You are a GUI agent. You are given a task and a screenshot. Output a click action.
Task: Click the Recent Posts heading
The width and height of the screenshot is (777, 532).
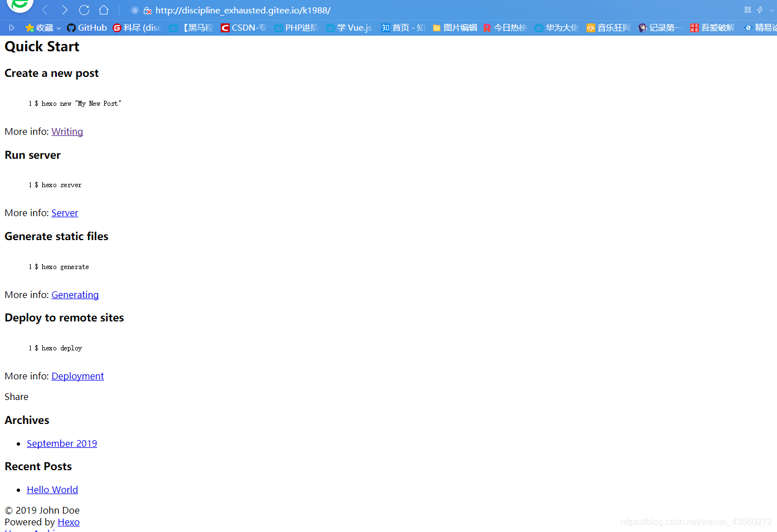pos(38,466)
